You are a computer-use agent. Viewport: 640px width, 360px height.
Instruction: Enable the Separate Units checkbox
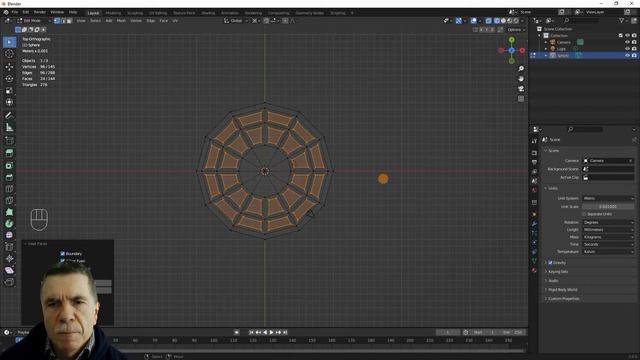point(584,214)
